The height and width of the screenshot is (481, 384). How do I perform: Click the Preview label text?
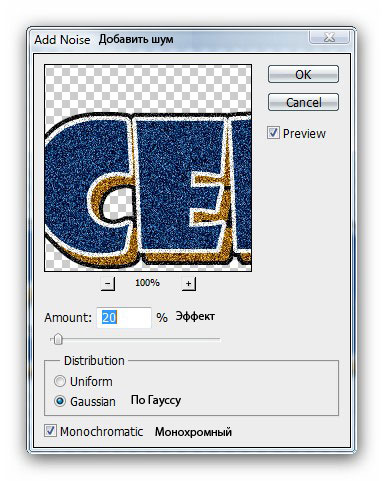(304, 133)
